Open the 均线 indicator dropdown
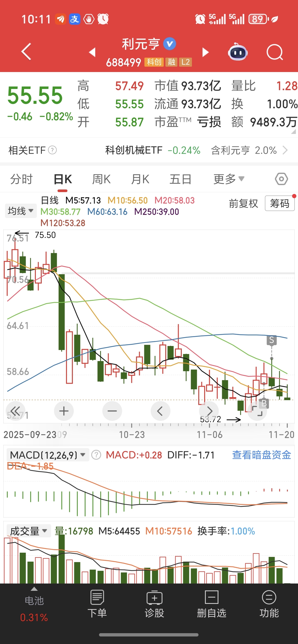Viewport: 298px width, 644px height. point(21,211)
